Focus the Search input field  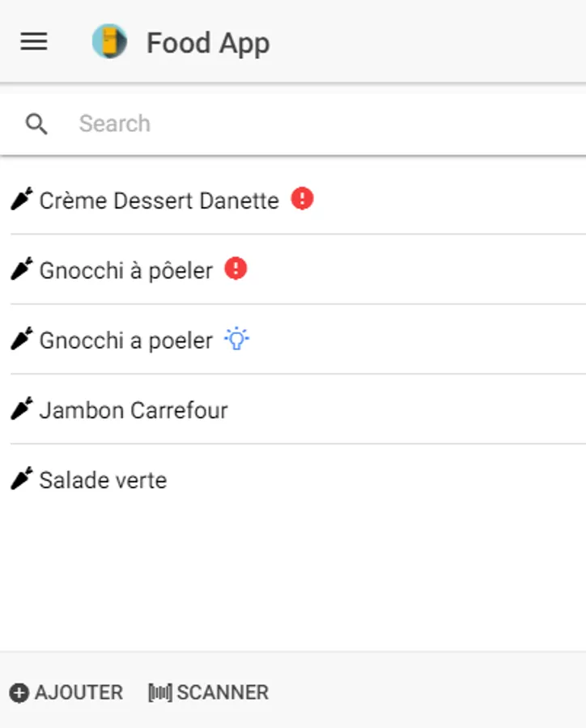click(x=324, y=124)
